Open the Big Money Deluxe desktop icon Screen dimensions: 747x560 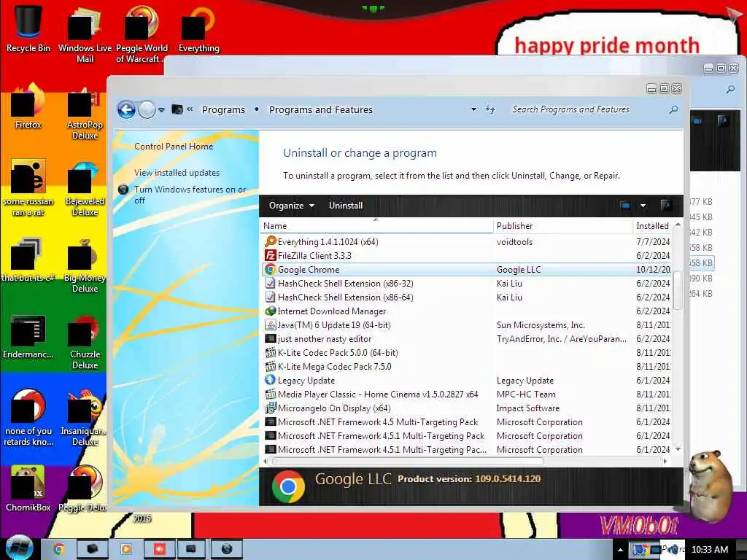coord(85,265)
